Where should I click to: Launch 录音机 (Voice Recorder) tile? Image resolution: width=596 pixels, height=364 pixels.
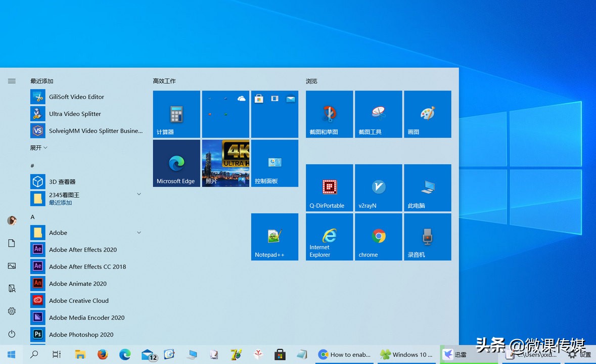(x=427, y=237)
